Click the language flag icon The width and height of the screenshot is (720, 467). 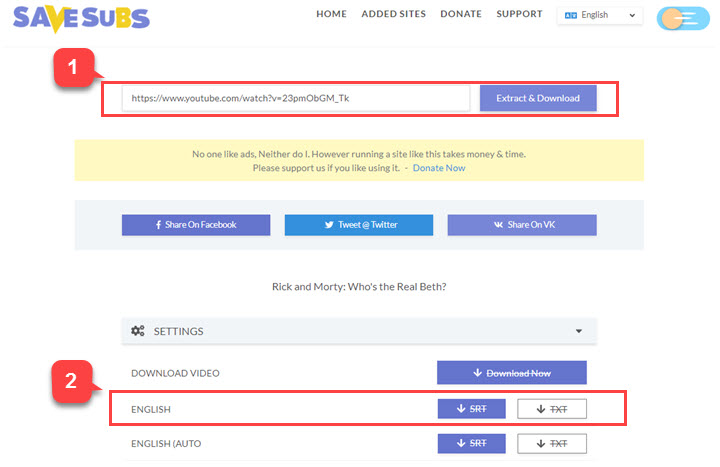tap(571, 15)
